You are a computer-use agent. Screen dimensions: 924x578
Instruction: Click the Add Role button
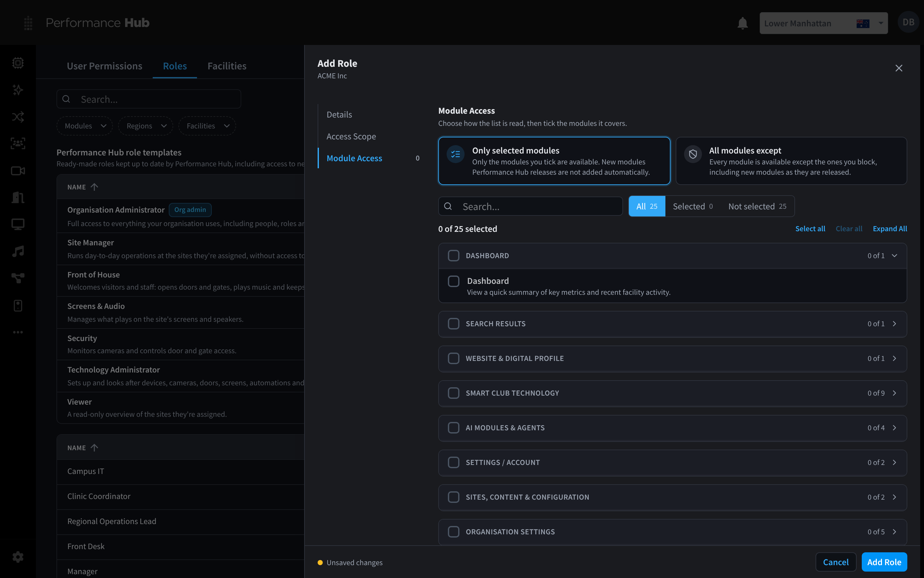(884, 562)
